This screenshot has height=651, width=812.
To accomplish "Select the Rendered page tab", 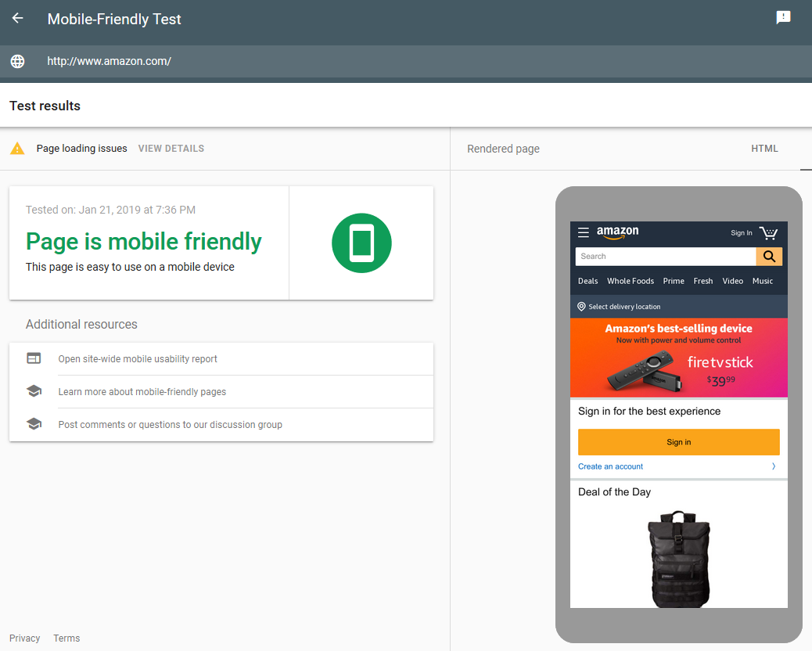I will point(503,149).
